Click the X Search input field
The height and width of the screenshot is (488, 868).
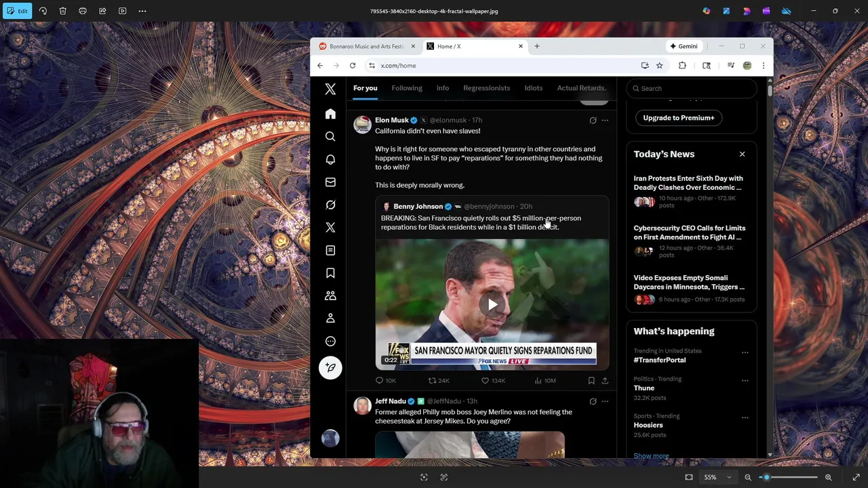click(x=691, y=88)
